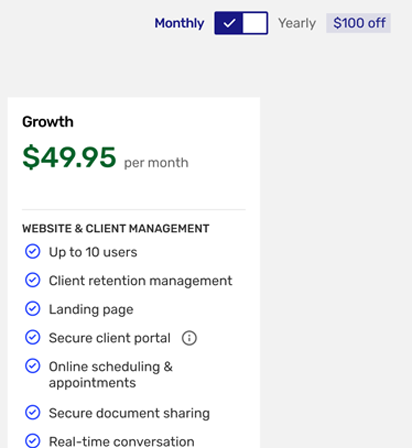Click the $49.95 price text
Viewport: 412px width, 448px height.
tap(69, 157)
